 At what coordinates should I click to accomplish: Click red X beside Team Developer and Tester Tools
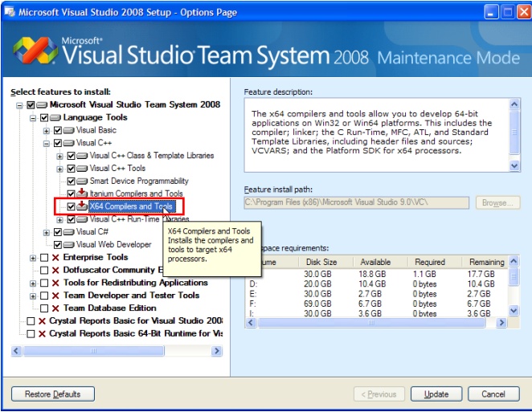(55, 296)
